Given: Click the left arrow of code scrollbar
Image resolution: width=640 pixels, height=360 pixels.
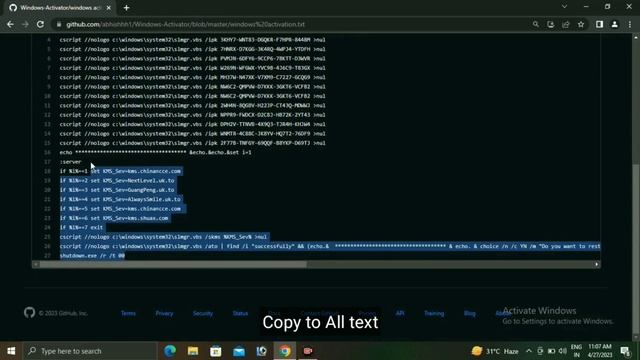Looking at the screenshot, I should point(36,264).
